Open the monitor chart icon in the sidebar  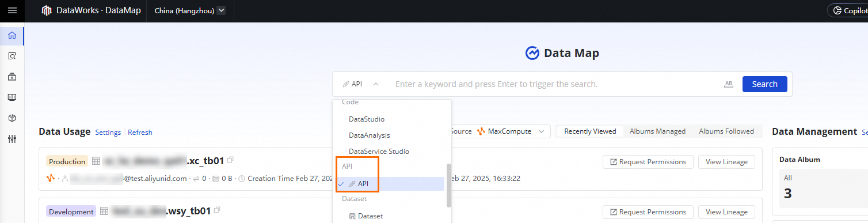click(x=12, y=97)
